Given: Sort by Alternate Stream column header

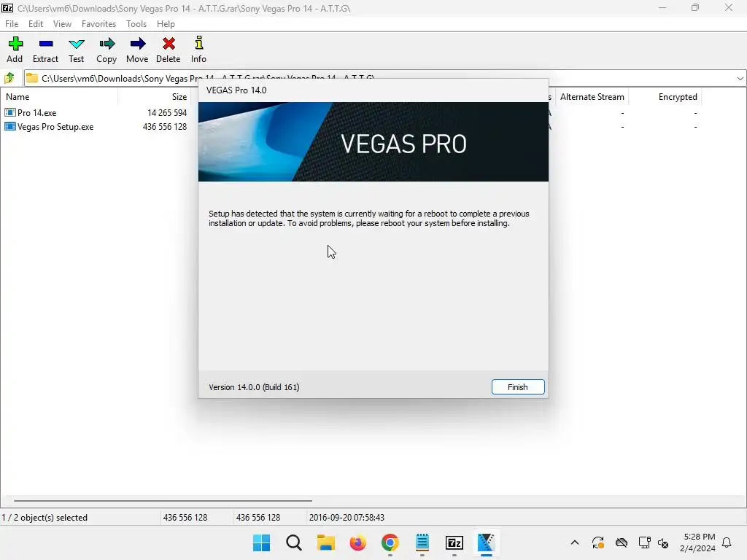Looking at the screenshot, I should click(x=592, y=97).
